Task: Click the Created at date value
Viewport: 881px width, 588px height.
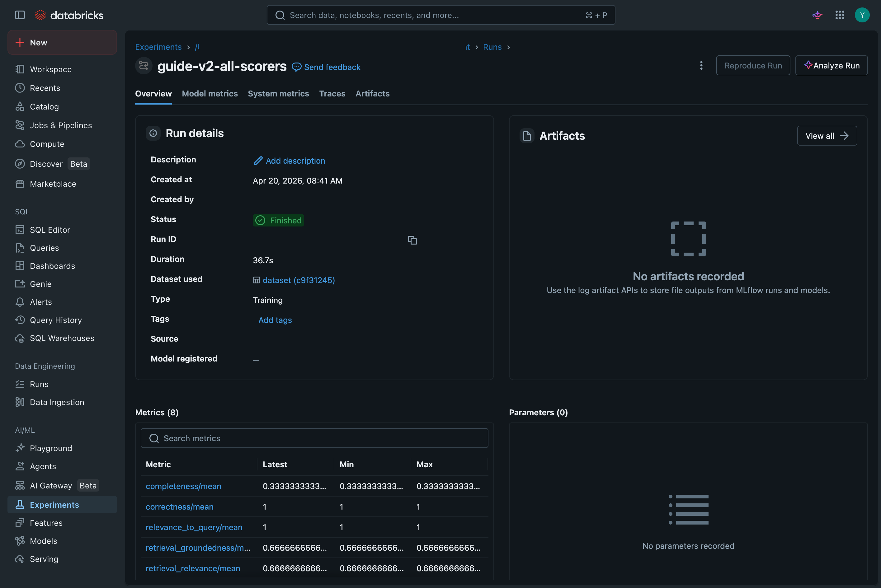Action: pyautogui.click(x=298, y=181)
